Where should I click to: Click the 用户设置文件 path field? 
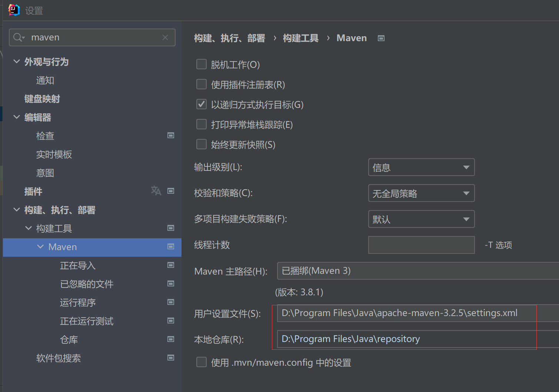(x=418, y=313)
